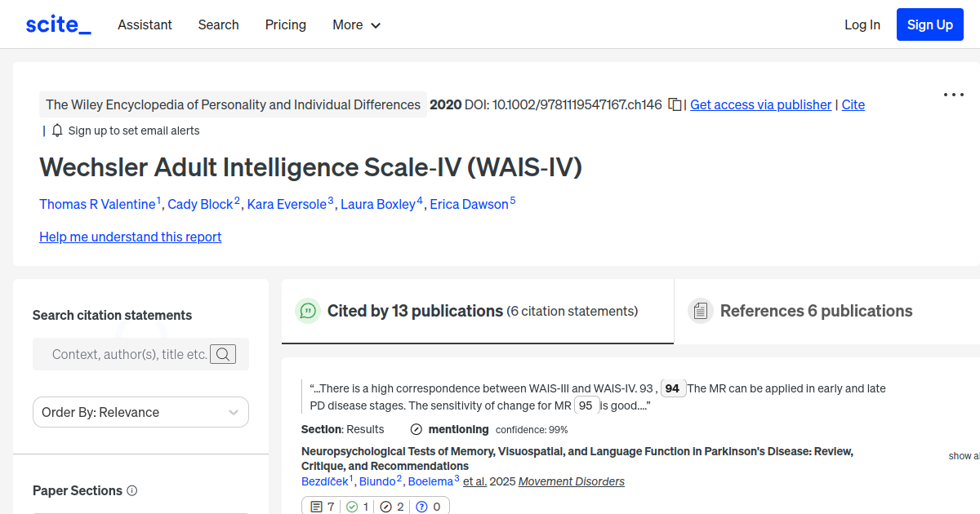Expand the More navigation menu
Image resolution: width=980 pixels, height=514 pixels.
[356, 24]
